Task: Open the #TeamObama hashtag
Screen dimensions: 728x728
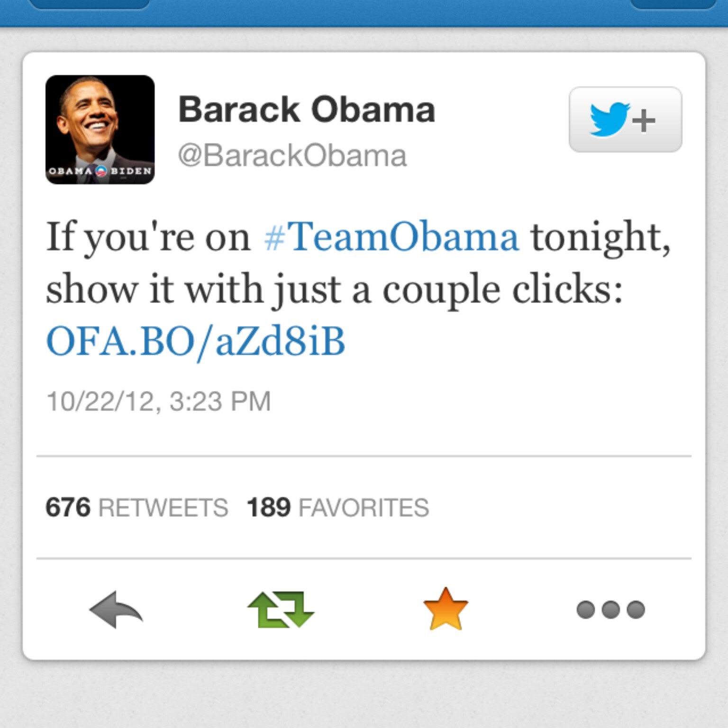Action: click(391, 236)
